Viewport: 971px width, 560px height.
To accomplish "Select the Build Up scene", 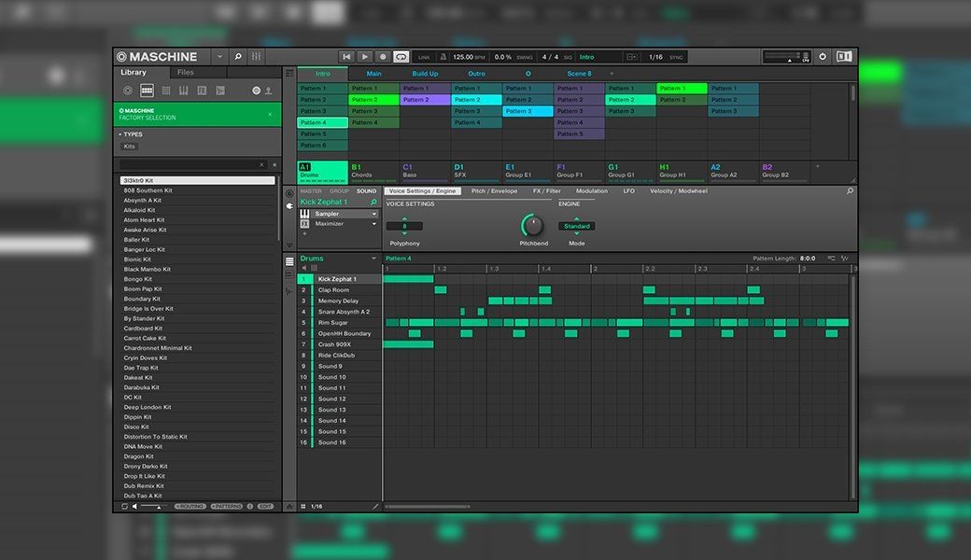I will coord(425,74).
